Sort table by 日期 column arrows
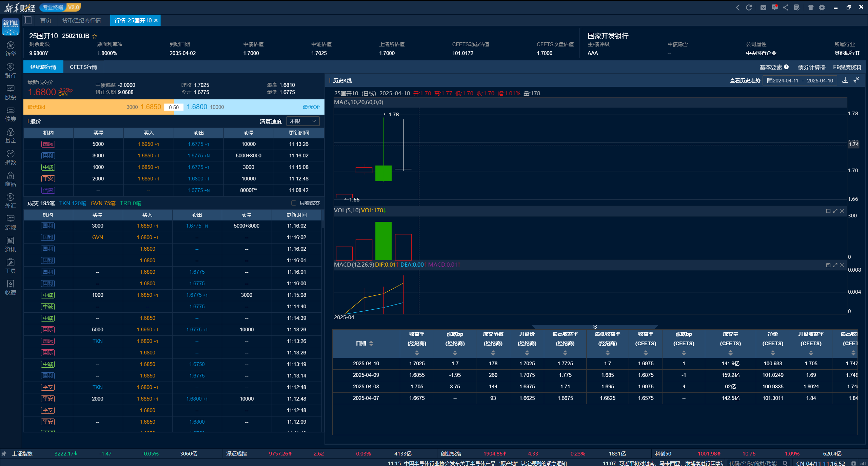The image size is (868, 466). pyautogui.click(x=371, y=344)
